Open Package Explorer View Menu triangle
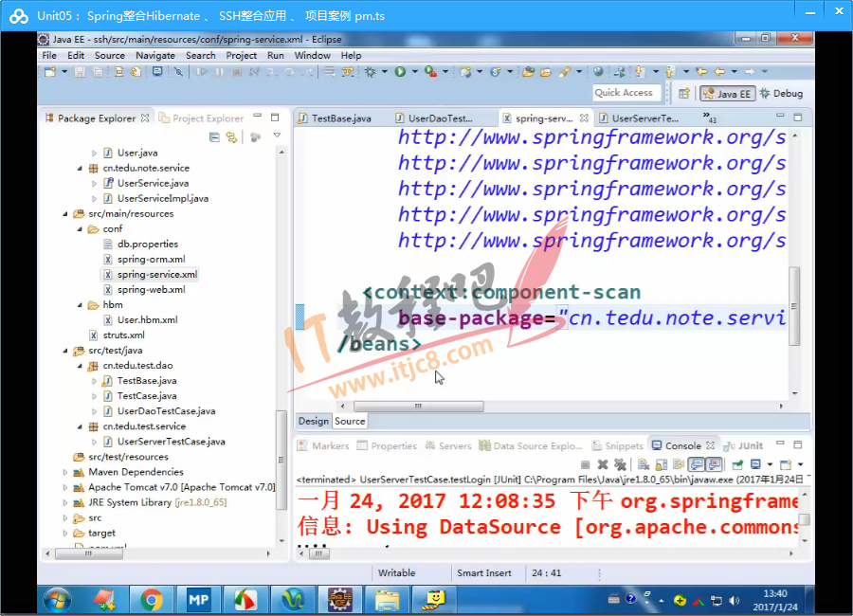Image resolution: width=853 pixels, height=616 pixels. click(x=277, y=135)
